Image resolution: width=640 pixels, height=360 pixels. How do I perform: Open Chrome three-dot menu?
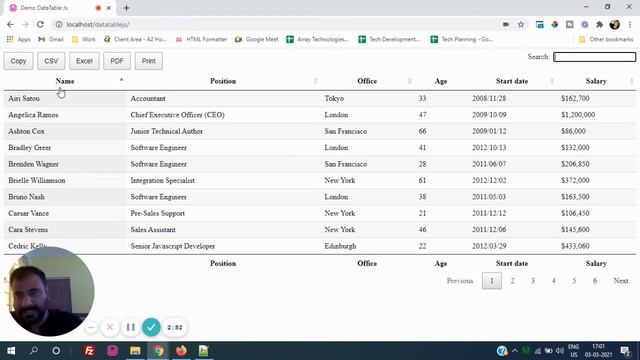(x=630, y=24)
